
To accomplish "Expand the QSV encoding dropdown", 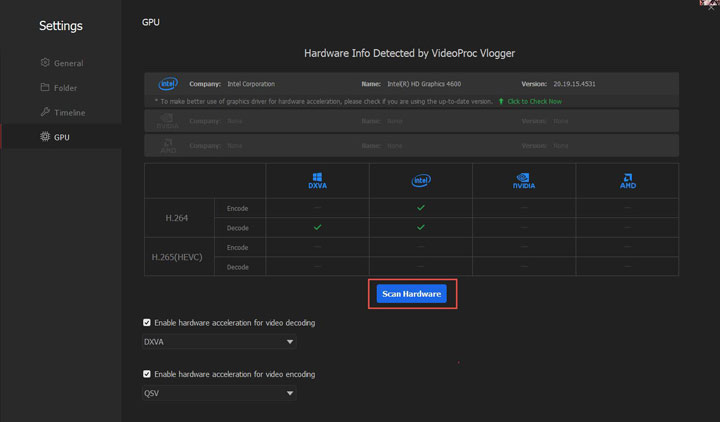I will pos(220,393).
